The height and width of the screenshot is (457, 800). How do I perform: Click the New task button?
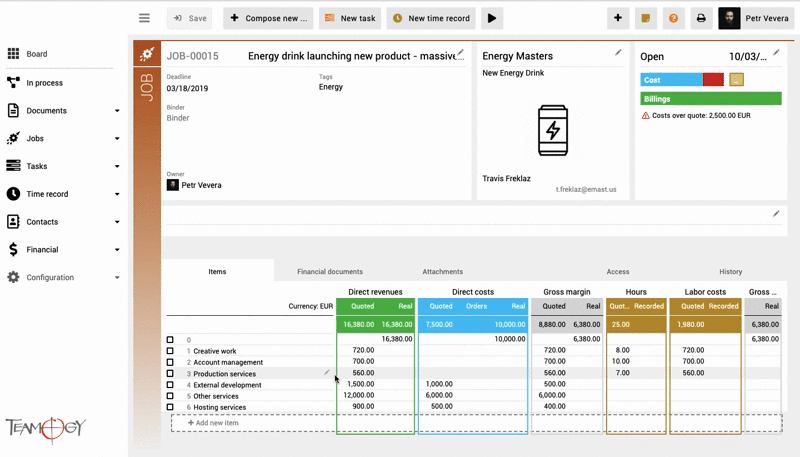(x=350, y=18)
